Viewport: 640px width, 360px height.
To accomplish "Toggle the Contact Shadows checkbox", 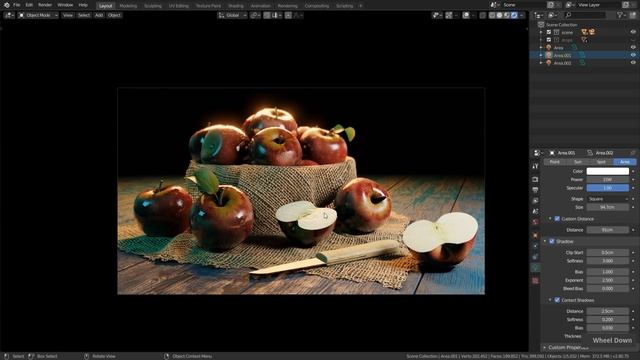I will (x=557, y=300).
